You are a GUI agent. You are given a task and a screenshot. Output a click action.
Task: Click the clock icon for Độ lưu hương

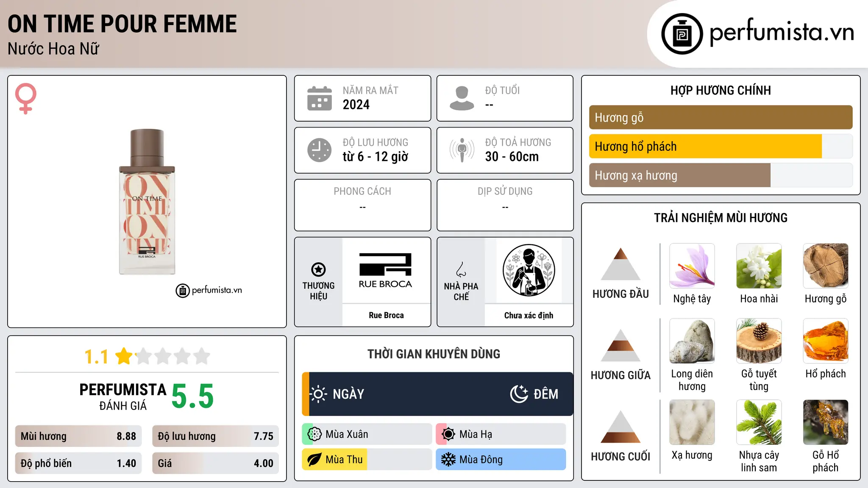(320, 150)
